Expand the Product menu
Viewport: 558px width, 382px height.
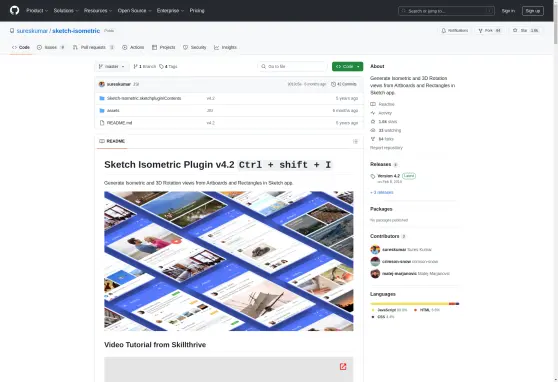click(x=37, y=11)
